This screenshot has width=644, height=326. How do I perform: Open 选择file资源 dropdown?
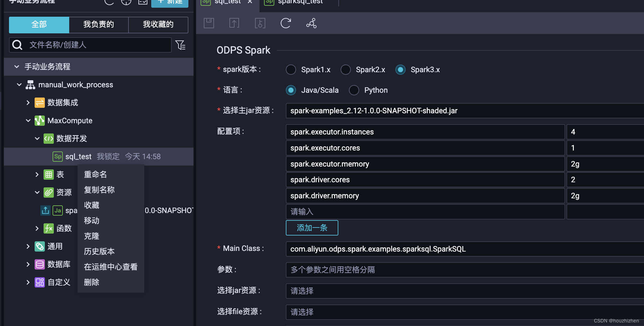(x=465, y=312)
